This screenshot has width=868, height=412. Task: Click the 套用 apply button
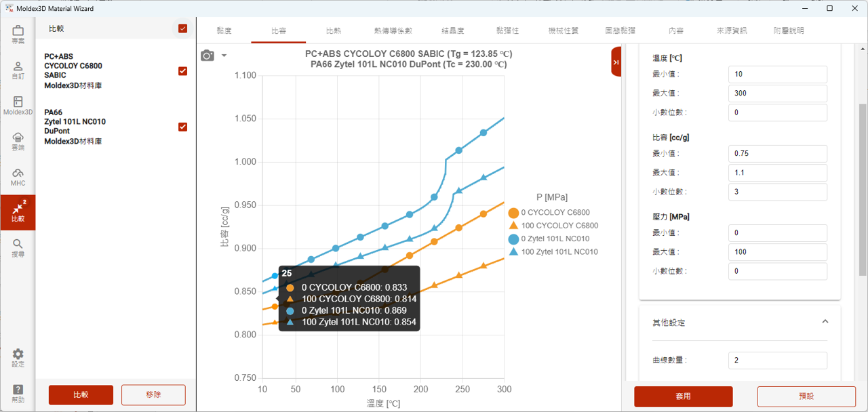click(683, 396)
